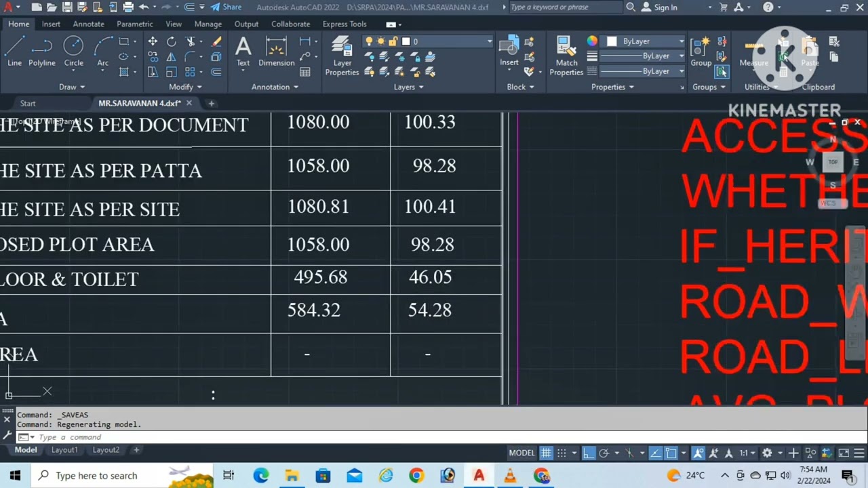Click the white layer color swatch
The width and height of the screenshot is (868, 488).
(x=406, y=41)
